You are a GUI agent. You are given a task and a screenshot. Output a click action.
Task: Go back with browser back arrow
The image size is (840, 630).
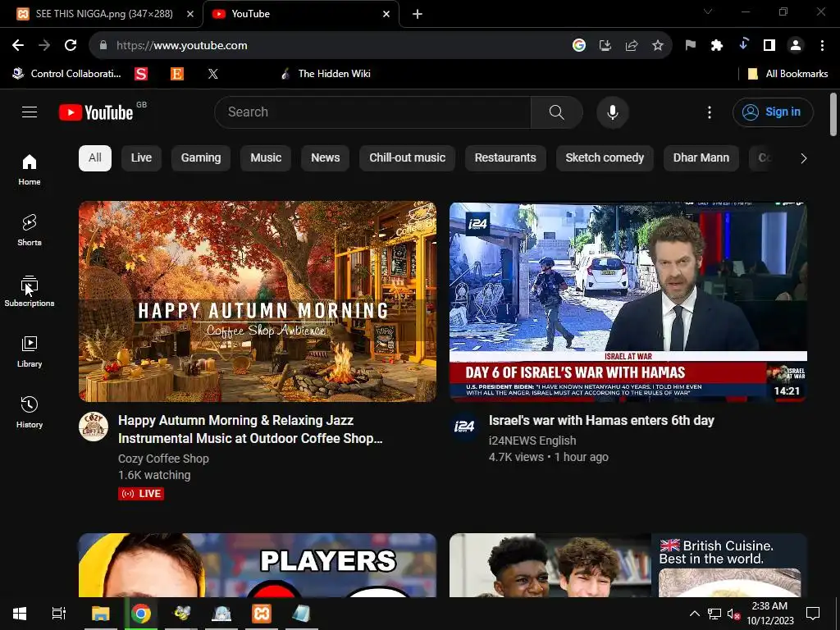click(x=18, y=46)
